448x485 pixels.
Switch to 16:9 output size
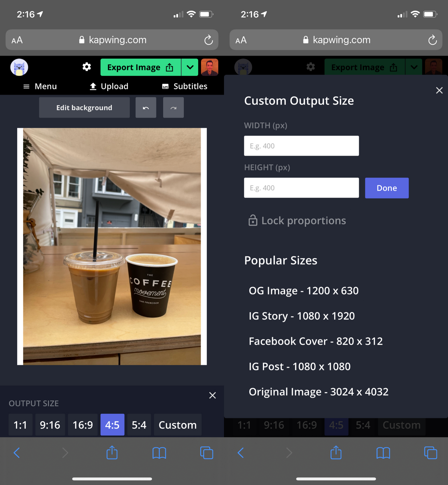[83, 425]
